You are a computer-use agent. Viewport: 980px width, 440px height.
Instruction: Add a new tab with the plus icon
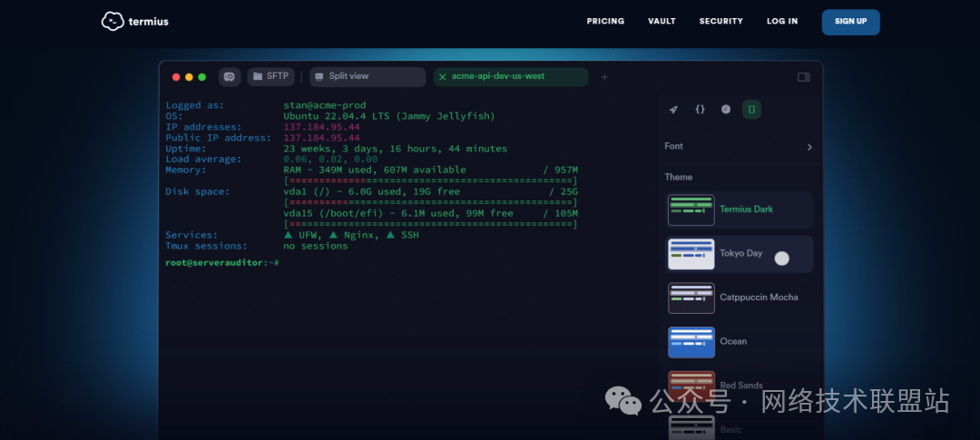(x=605, y=77)
